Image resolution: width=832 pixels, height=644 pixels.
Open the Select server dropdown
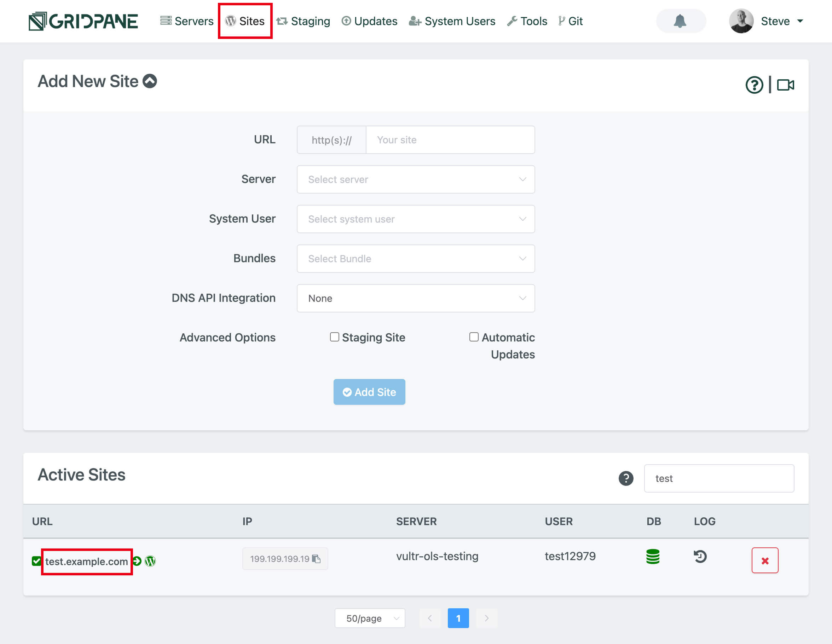[415, 179]
